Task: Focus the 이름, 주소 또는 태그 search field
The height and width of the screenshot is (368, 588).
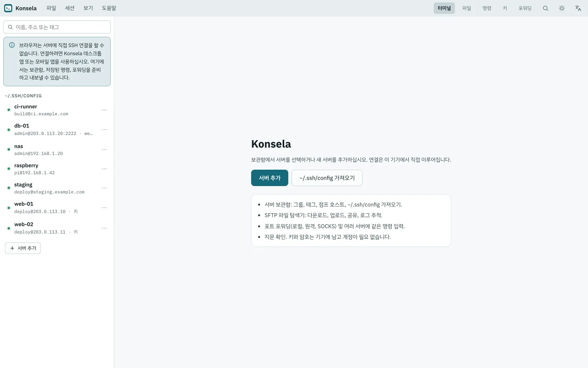Action: click(57, 27)
